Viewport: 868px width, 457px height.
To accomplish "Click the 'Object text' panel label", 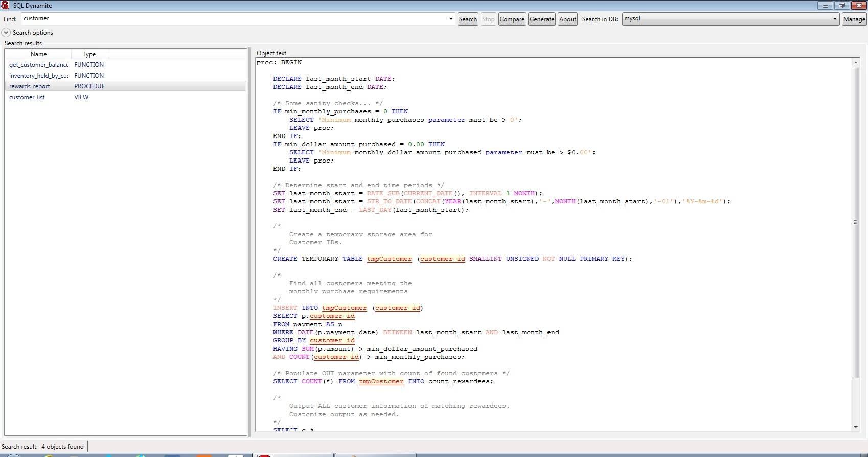I will point(271,53).
